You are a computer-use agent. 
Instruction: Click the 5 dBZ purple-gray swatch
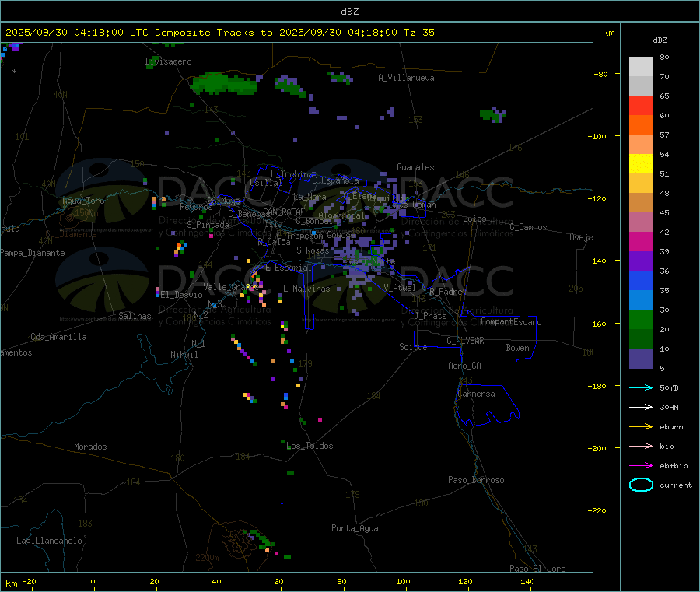click(641, 359)
